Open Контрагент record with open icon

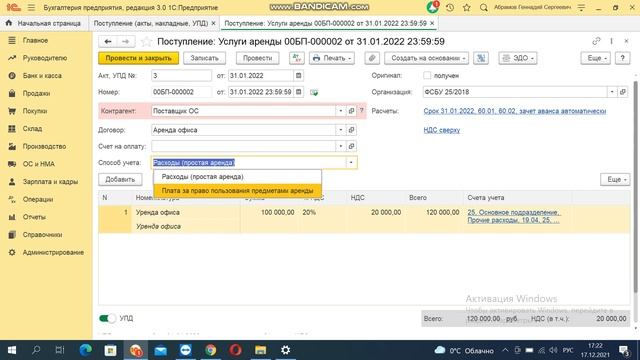click(351, 111)
